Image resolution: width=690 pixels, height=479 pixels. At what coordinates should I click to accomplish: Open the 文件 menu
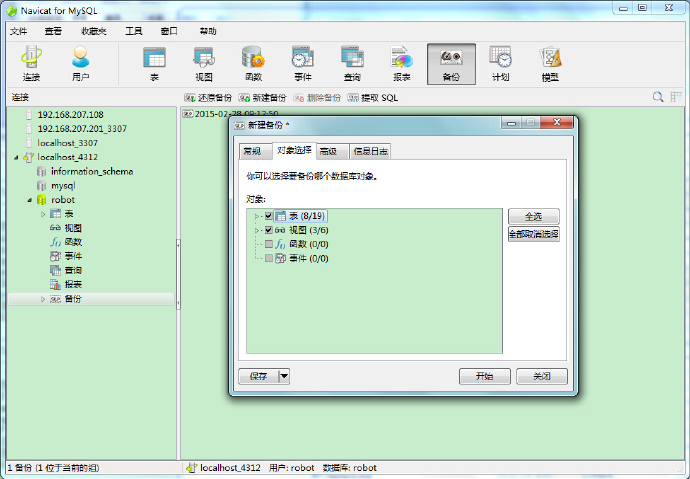pyautogui.click(x=18, y=31)
